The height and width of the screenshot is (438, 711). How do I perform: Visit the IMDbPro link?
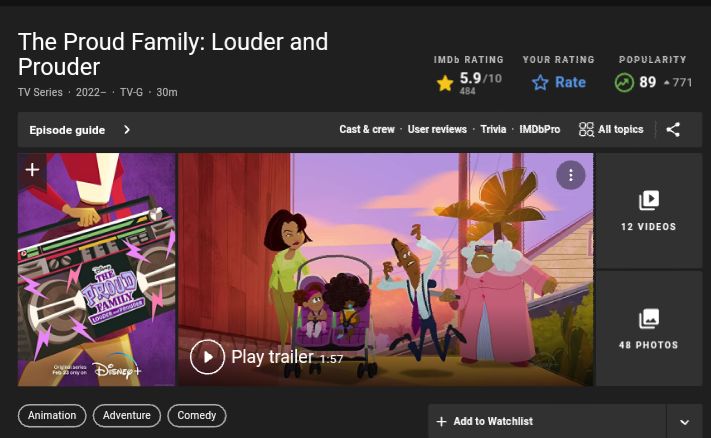point(540,129)
